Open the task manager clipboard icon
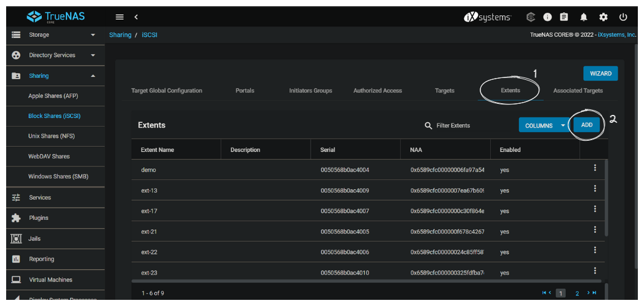644x306 pixels. (564, 17)
